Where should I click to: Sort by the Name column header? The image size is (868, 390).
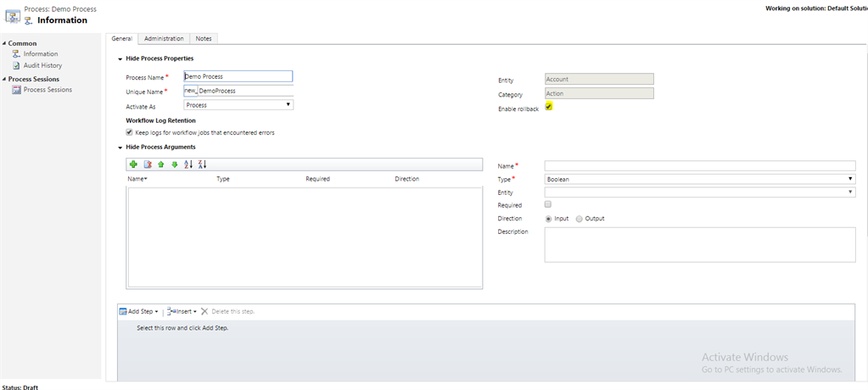click(137, 179)
